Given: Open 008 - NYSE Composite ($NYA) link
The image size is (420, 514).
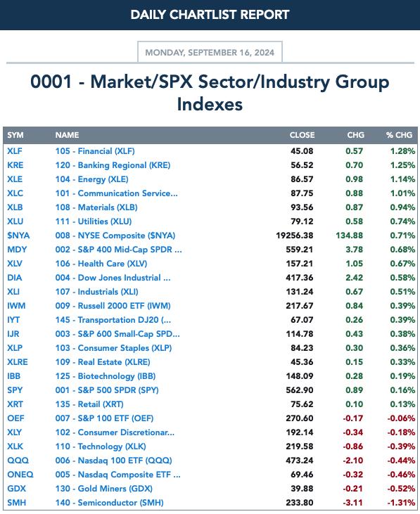Looking at the screenshot, I should click(115, 236).
